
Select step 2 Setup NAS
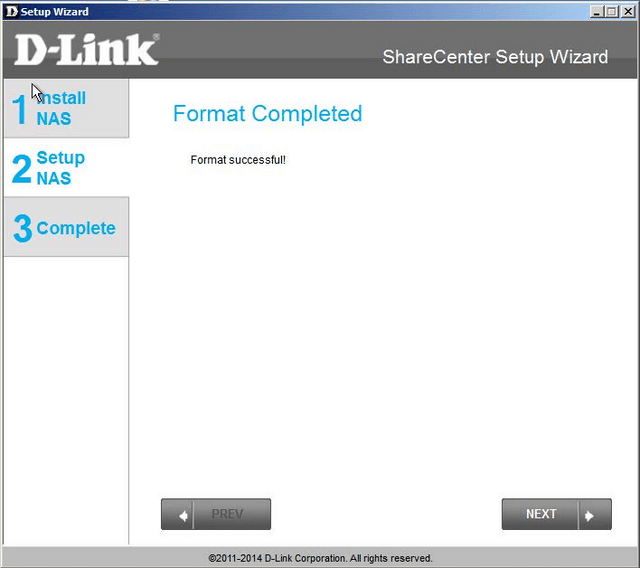click(x=66, y=167)
